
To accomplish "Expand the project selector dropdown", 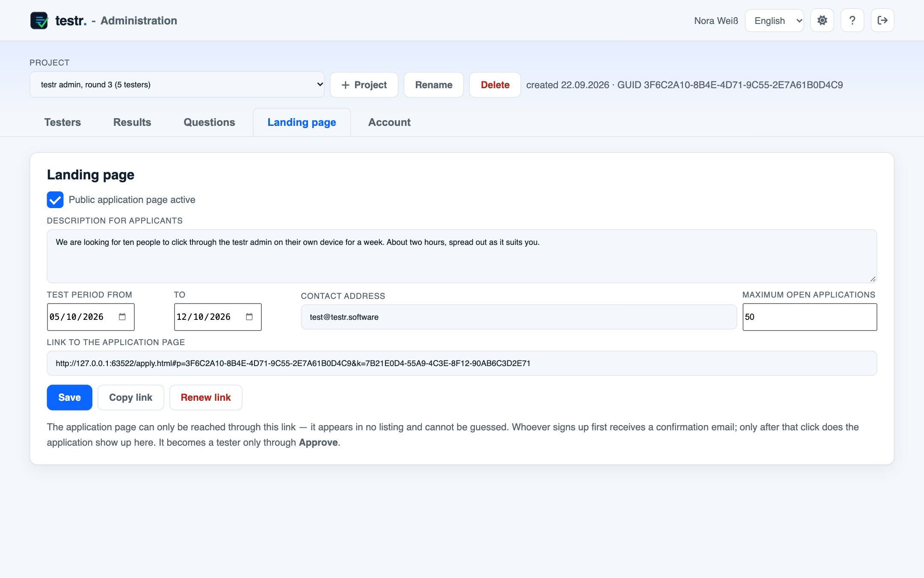I will (x=177, y=85).
